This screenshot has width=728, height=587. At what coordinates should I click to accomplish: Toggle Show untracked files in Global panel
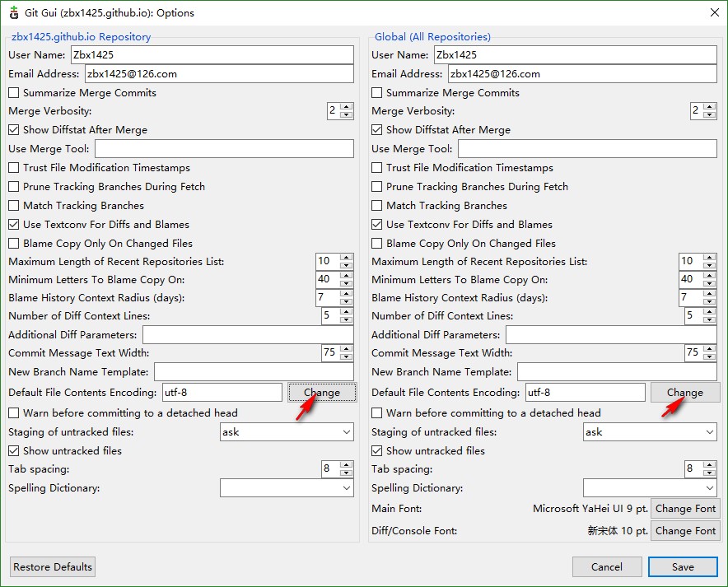coord(377,450)
